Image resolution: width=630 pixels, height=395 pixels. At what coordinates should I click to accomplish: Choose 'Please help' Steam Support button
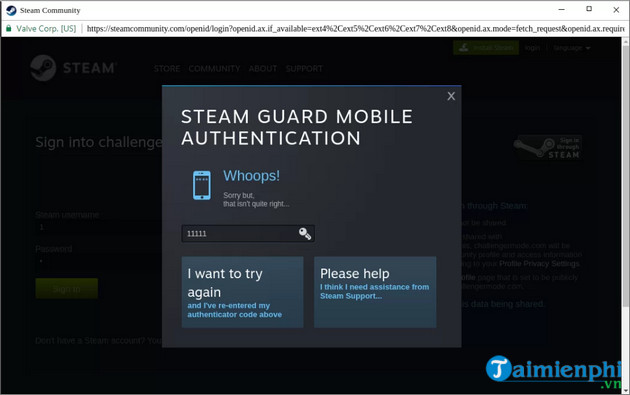tap(375, 292)
